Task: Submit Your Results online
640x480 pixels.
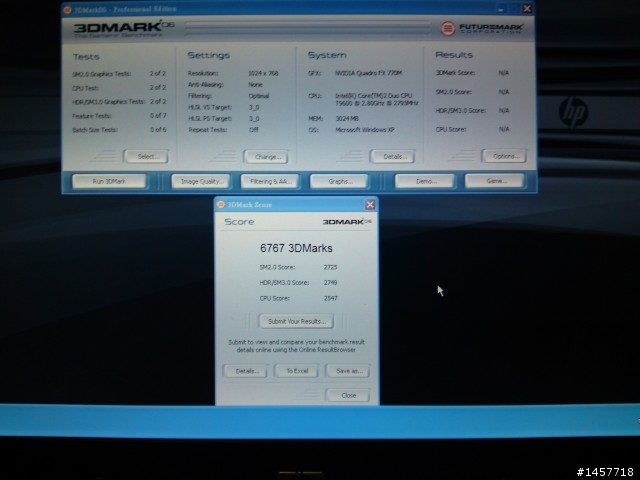Action: [296, 321]
